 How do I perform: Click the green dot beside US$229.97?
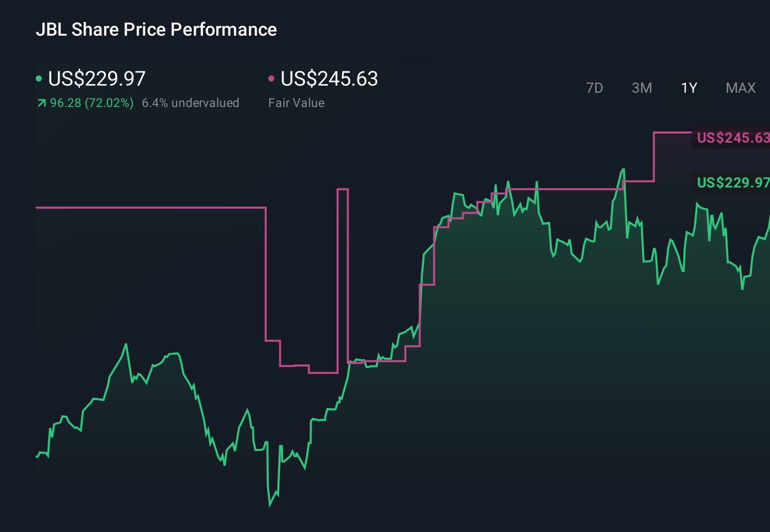39,79
